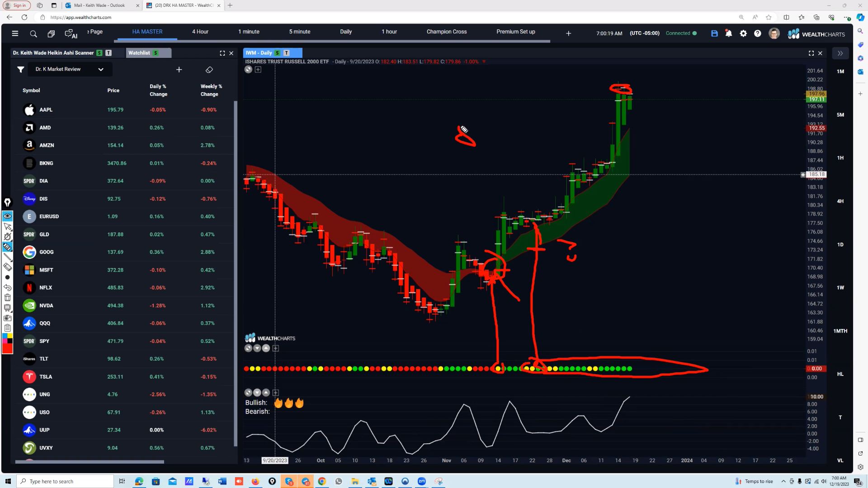Undo the last drawing stroke

coord(7,287)
